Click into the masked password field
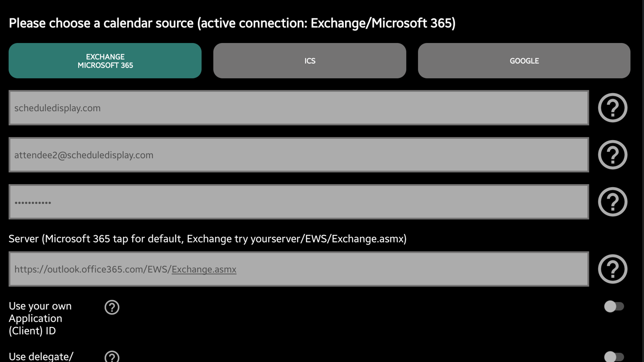The width and height of the screenshot is (644, 362). click(x=298, y=202)
